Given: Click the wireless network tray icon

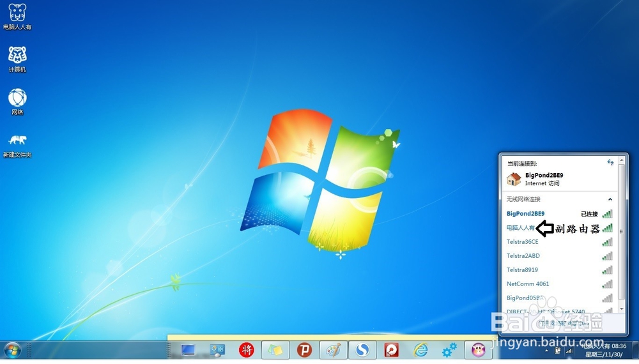Looking at the screenshot, I should (x=569, y=351).
